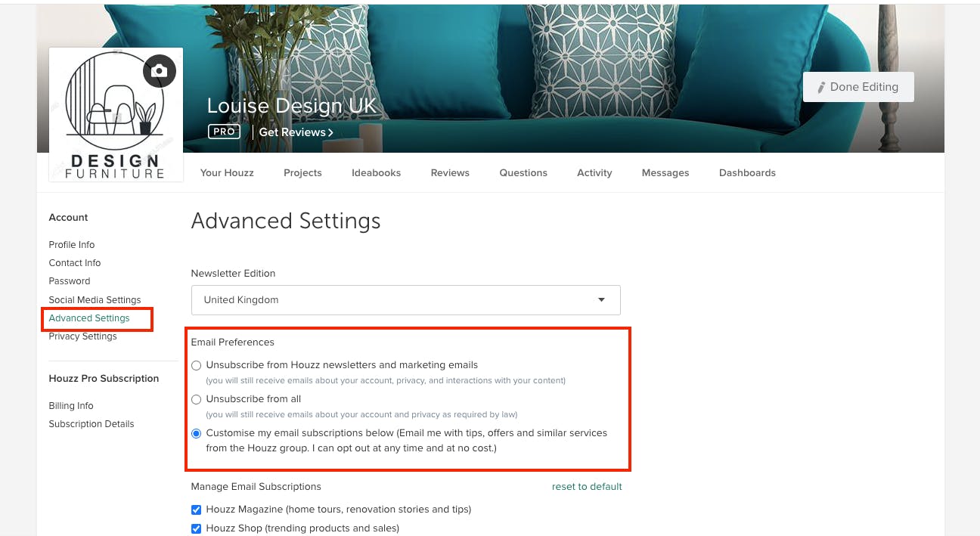
Task: Click the PRO badge under profile name
Action: (x=224, y=132)
